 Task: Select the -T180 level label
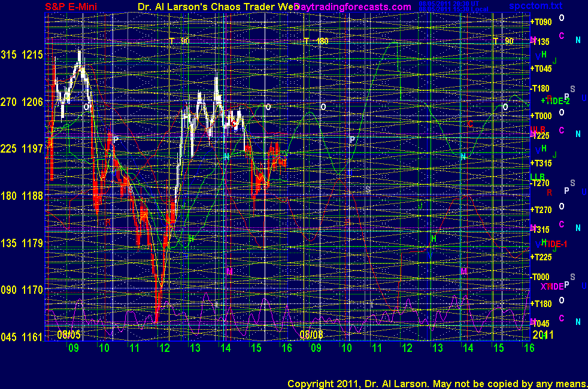coord(541,89)
